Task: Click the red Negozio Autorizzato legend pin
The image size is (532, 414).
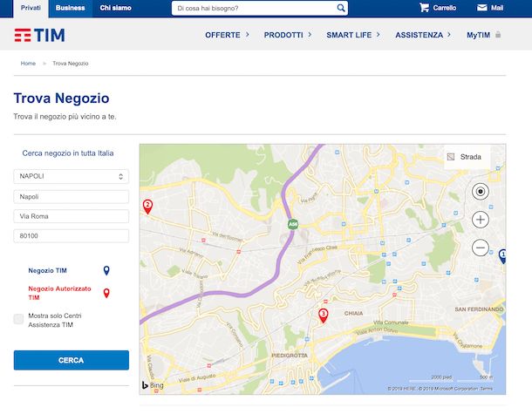Action: click(x=106, y=293)
